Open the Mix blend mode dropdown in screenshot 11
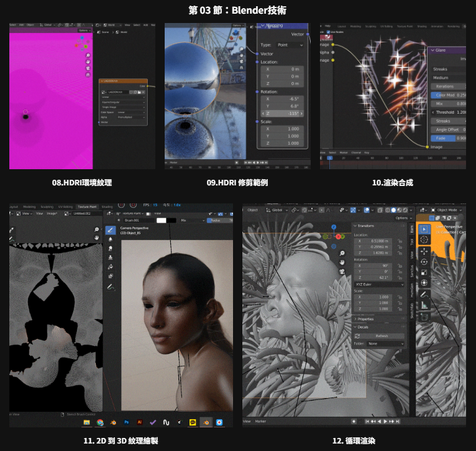 click(x=193, y=220)
